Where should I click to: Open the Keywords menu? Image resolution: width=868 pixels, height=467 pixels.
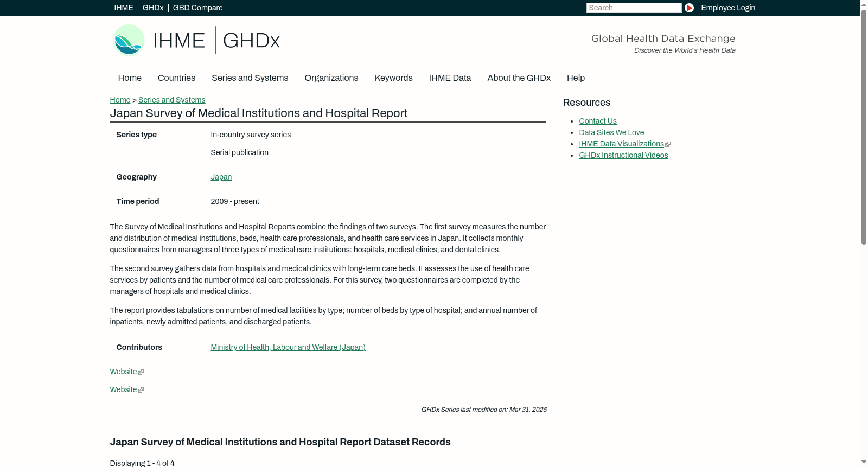(393, 78)
